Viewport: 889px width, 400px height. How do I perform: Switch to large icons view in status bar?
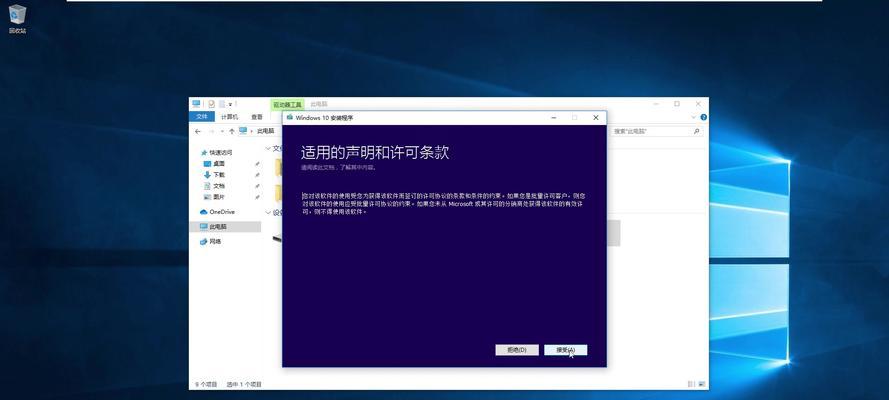(701, 384)
